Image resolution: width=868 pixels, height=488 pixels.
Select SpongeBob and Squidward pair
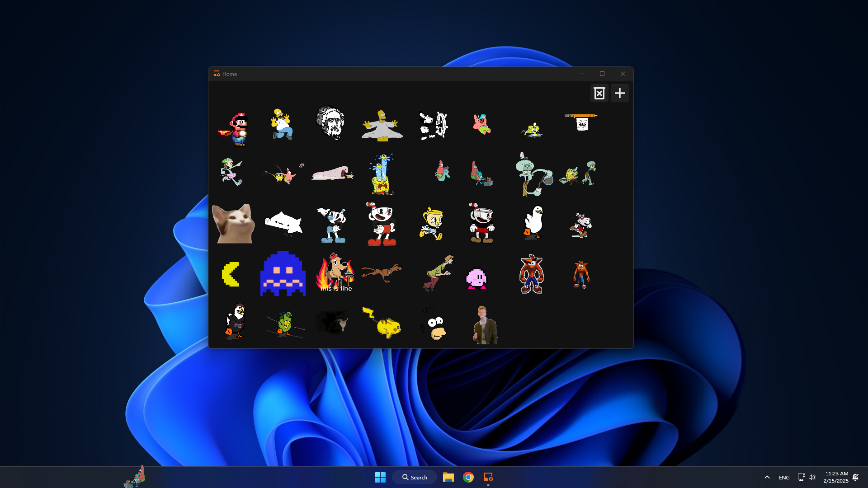click(x=578, y=173)
